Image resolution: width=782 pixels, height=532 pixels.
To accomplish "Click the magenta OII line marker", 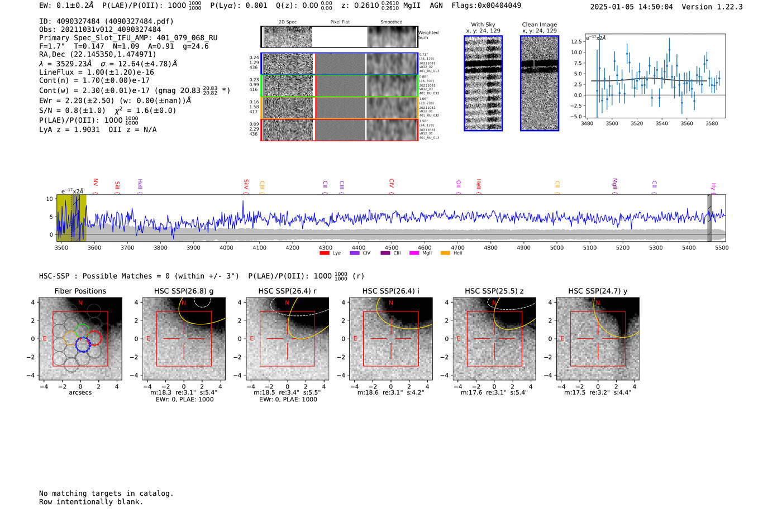I will tap(459, 187).
